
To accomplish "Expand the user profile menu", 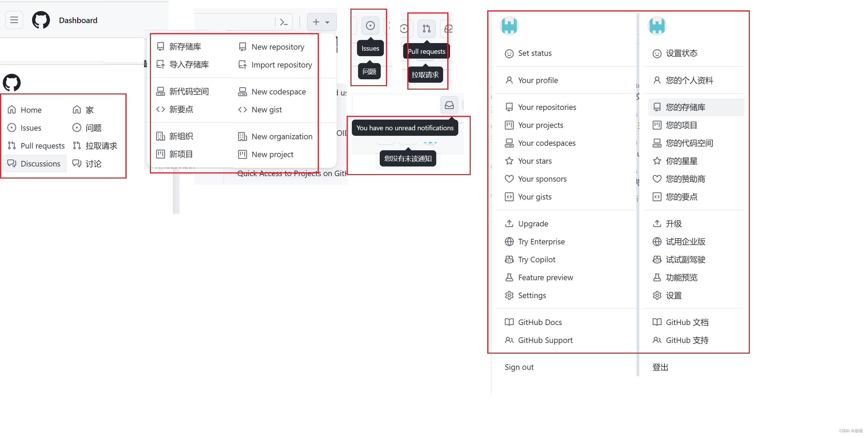I will pos(510,26).
